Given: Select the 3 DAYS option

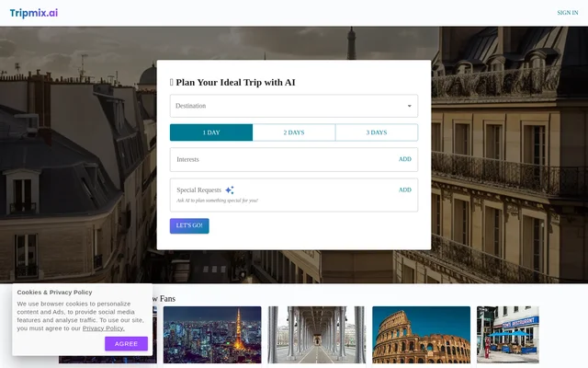Looking at the screenshot, I should click(377, 132).
